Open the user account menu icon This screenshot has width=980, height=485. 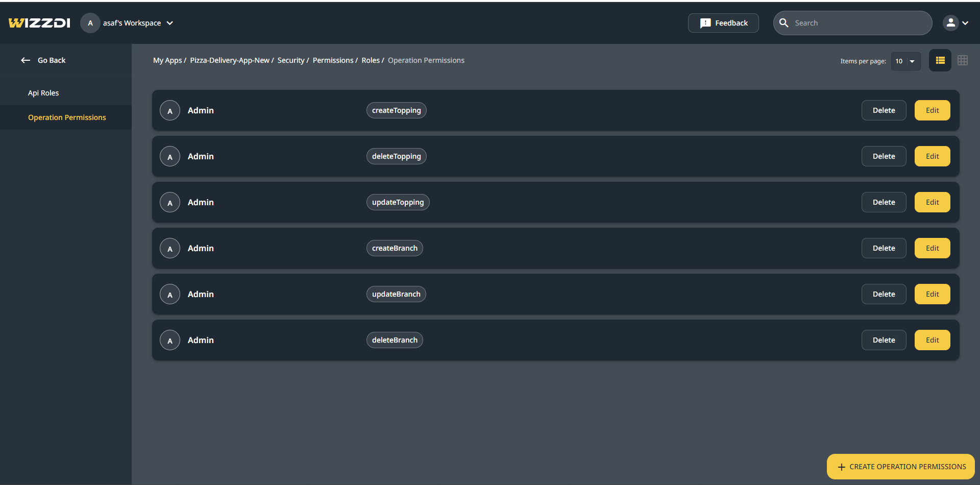click(x=950, y=23)
